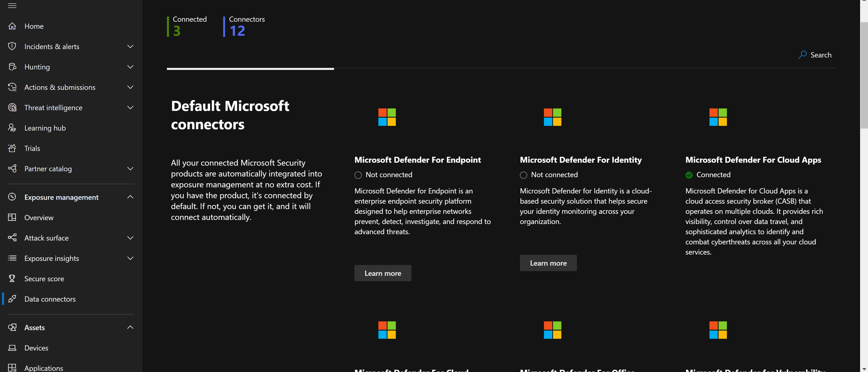Expand Incidents & alerts chevron
The height and width of the screenshot is (372, 868).
[x=130, y=46]
